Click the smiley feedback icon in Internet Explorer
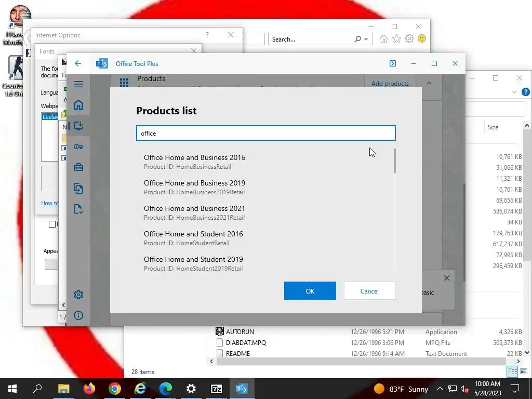 coord(422,38)
